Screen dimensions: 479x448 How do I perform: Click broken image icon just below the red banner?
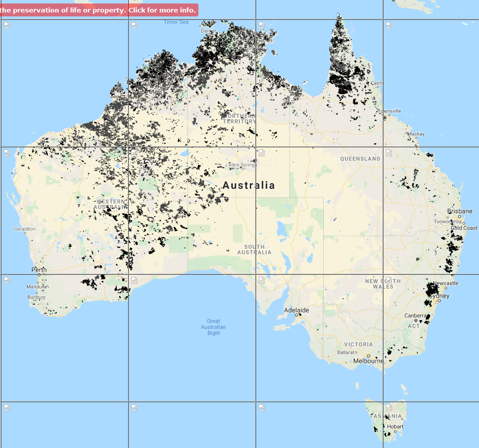point(7,25)
